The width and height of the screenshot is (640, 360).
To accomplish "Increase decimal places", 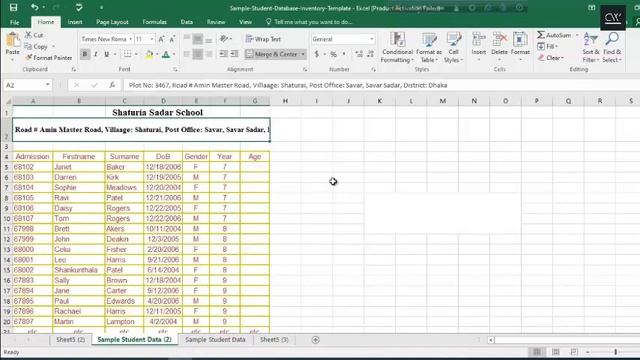I will coord(359,54).
